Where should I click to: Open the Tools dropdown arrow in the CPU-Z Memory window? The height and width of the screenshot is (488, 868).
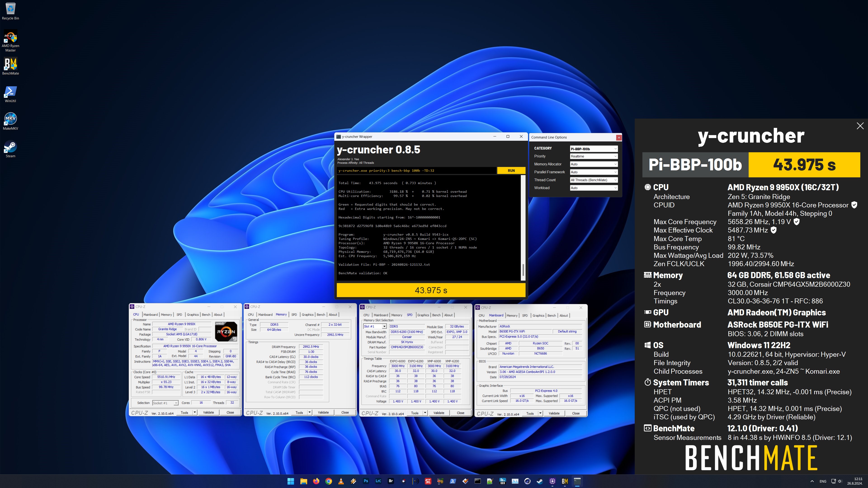(x=310, y=413)
